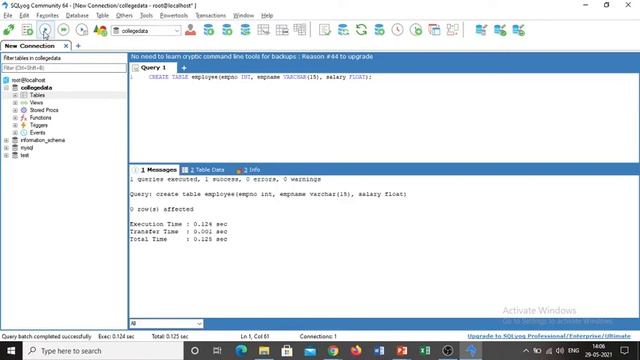Click the Execute All Queries double-arrow icon
This screenshot has height=360, width=640.
point(63,30)
